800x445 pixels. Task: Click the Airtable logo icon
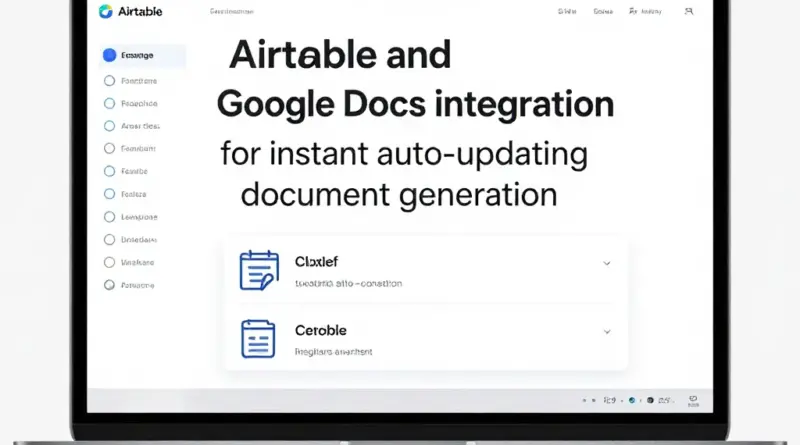[106, 11]
